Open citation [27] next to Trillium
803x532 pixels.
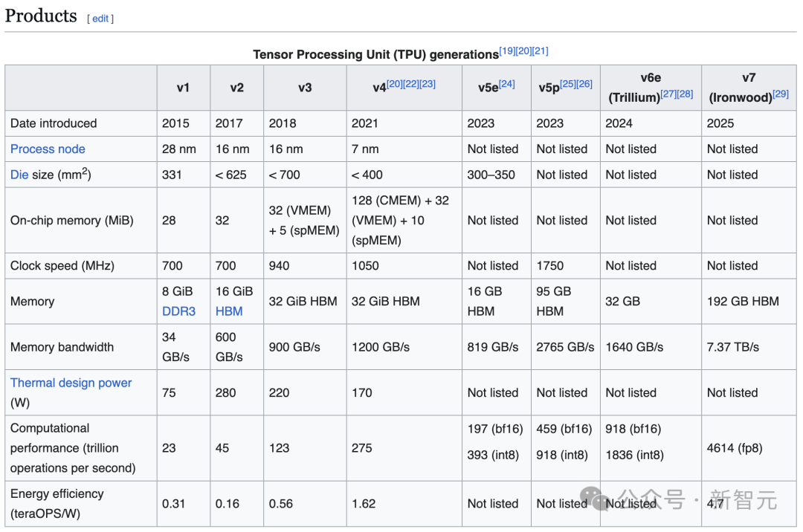668,94
